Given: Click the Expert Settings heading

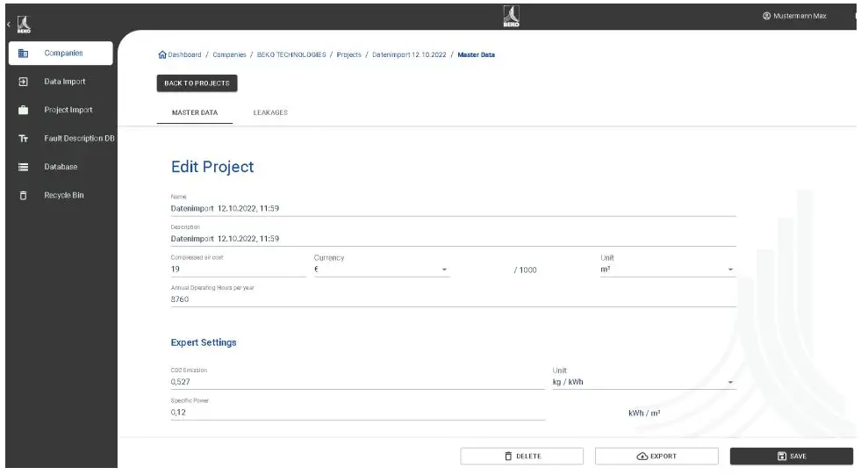Looking at the screenshot, I should pyautogui.click(x=204, y=342).
